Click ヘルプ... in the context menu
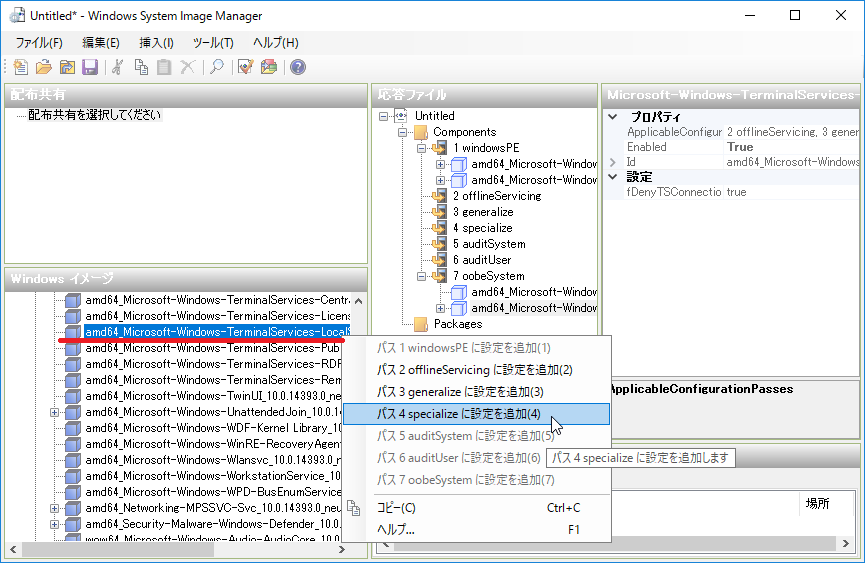The height and width of the screenshot is (563, 865). tap(396, 529)
